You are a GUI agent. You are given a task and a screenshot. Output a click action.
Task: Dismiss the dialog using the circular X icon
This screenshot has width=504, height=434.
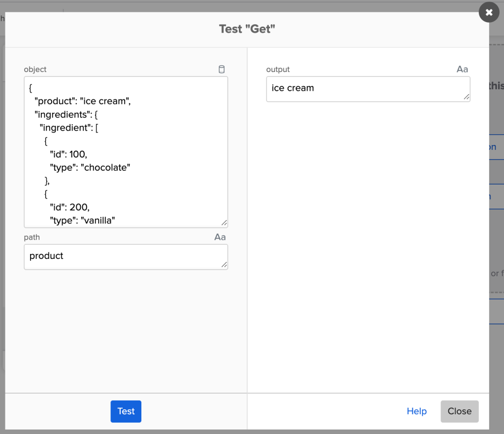(x=489, y=12)
